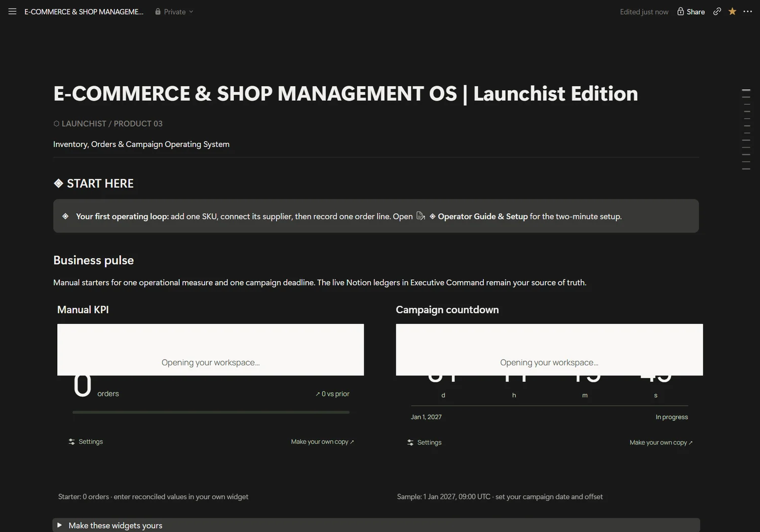The image size is (760, 532).
Task: Click the LAUNCHIST / PRODUCT 03 label
Action: pyautogui.click(x=108, y=124)
